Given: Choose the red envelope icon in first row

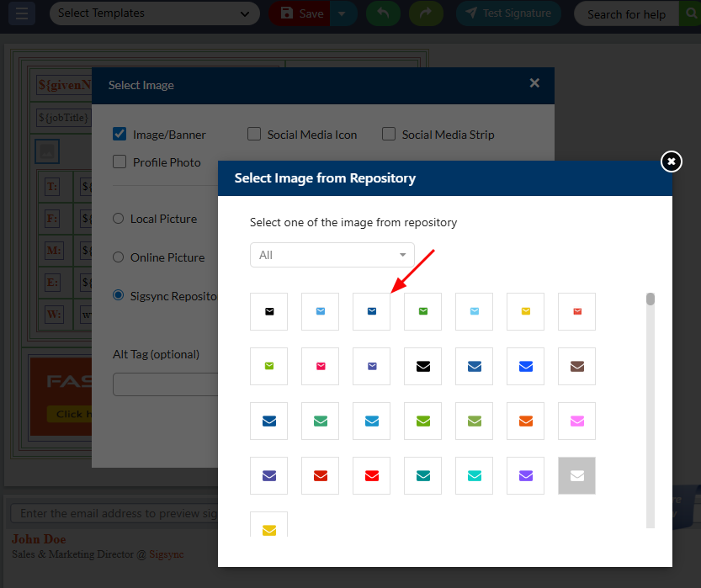Looking at the screenshot, I should tap(576, 311).
